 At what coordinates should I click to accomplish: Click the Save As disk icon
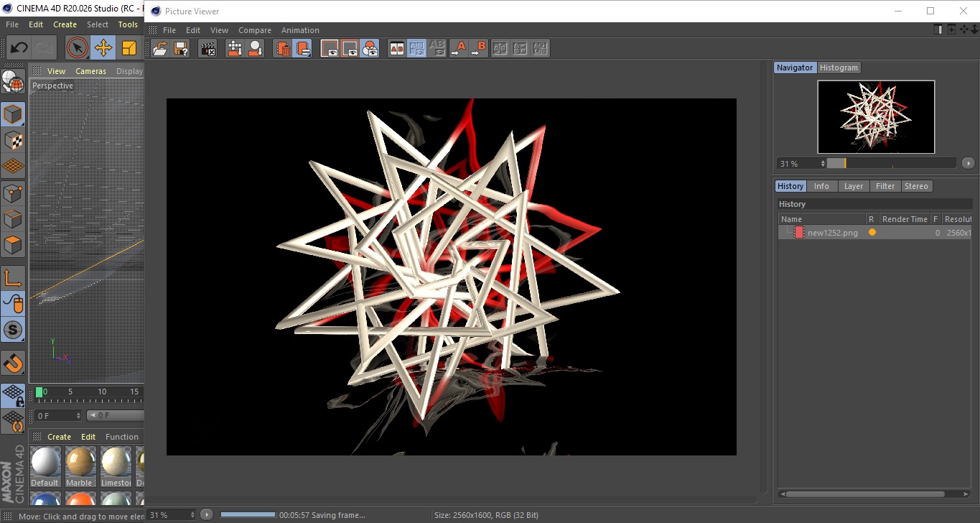coord(181,48)
